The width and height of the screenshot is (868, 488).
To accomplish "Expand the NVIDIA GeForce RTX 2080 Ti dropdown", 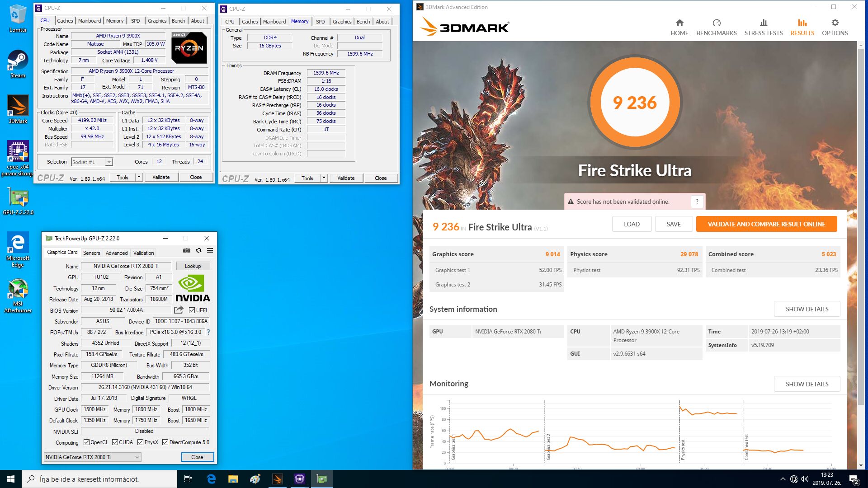I will tap(137, 457).
